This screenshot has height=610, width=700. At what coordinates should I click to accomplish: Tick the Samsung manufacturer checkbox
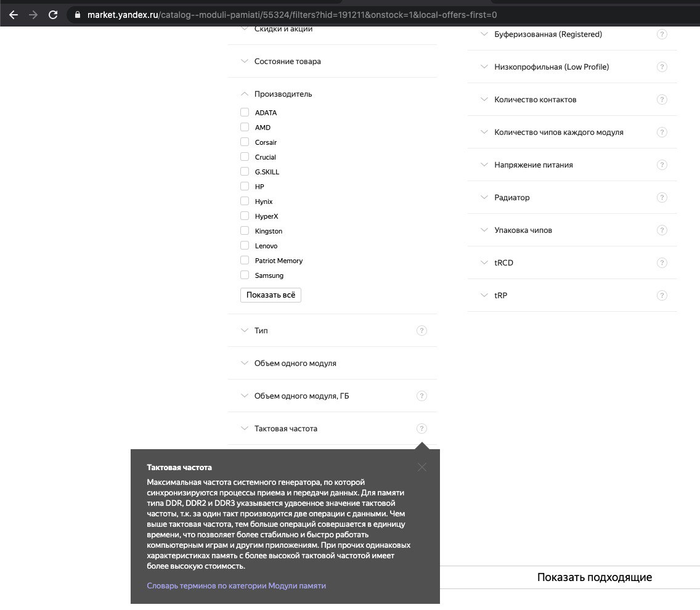coord(245,275)
